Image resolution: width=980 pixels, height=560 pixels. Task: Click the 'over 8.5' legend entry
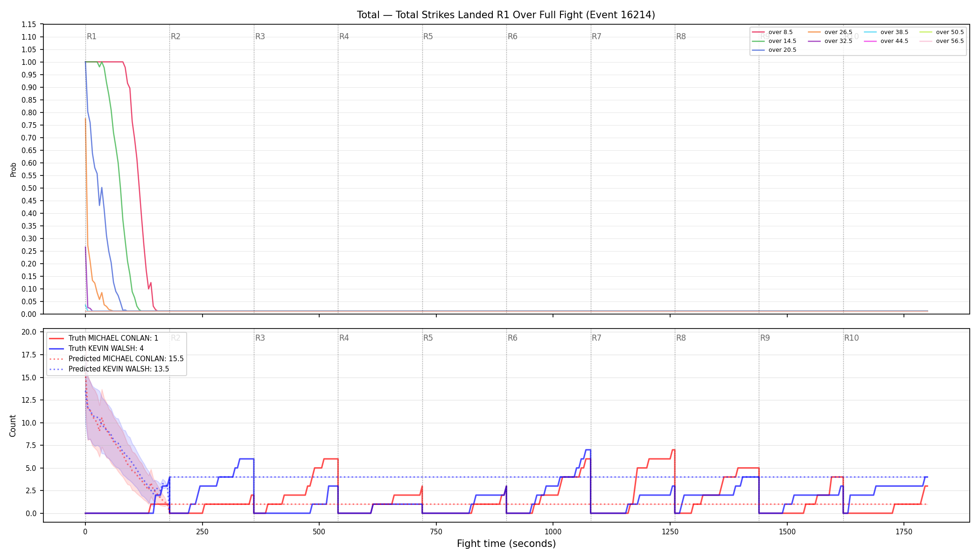pos(772,32)
